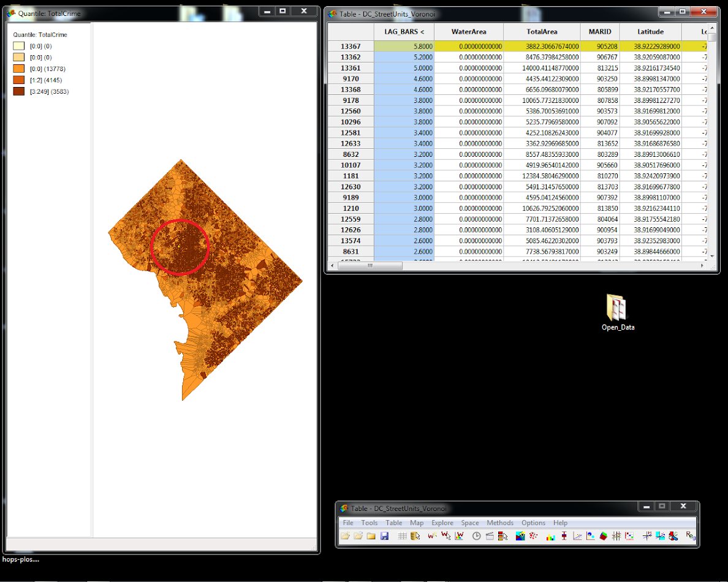This screenshot has width=728, height=582.
Task: Click the Maps and Rates icon
Action: tap(520, 536)
